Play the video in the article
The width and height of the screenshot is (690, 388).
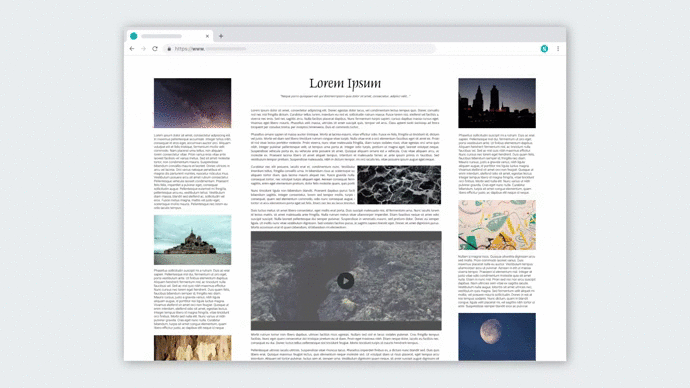click(x=345, y=281)
